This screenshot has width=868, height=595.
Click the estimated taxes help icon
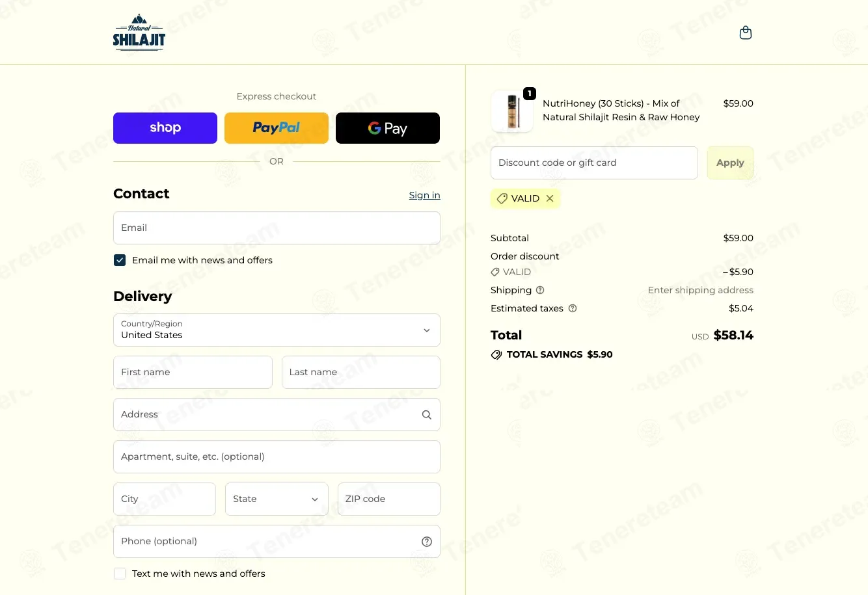click(x=573, y=308)
